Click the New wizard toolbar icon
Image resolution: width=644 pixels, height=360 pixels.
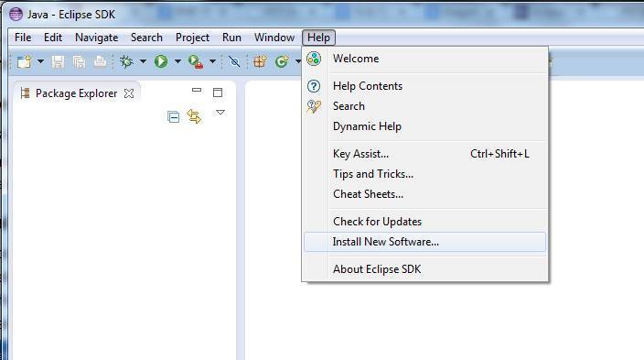pos(24,61)
